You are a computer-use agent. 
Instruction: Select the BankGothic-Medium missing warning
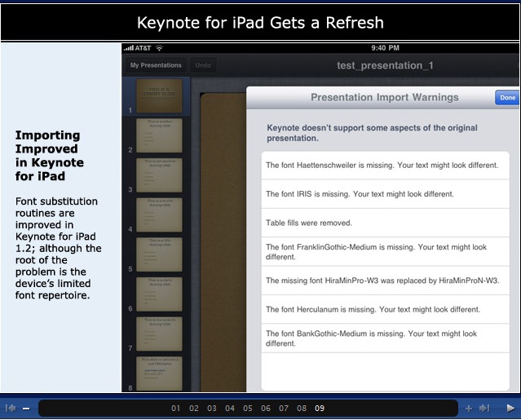coord(385,338)
